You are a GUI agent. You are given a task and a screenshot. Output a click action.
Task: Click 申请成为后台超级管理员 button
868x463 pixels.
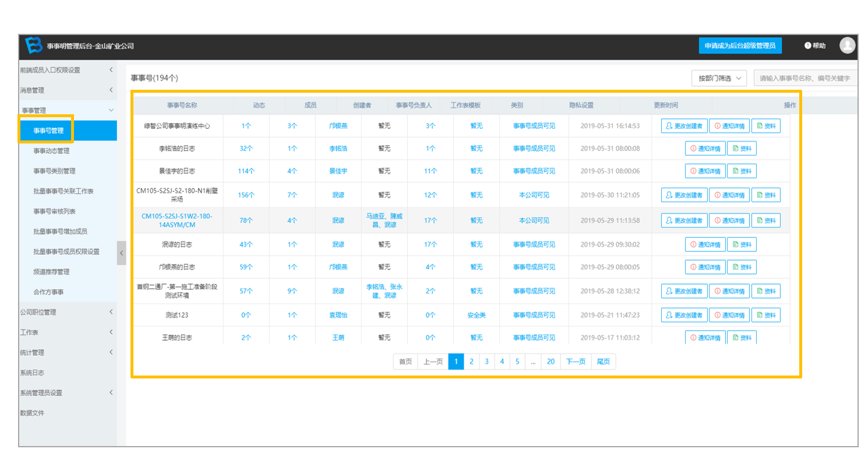click(x=740, y=45)
